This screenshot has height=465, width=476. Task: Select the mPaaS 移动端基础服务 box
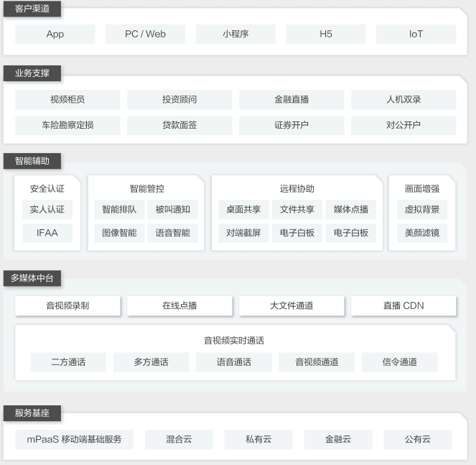pyautogui.click(x=75, y=439)
